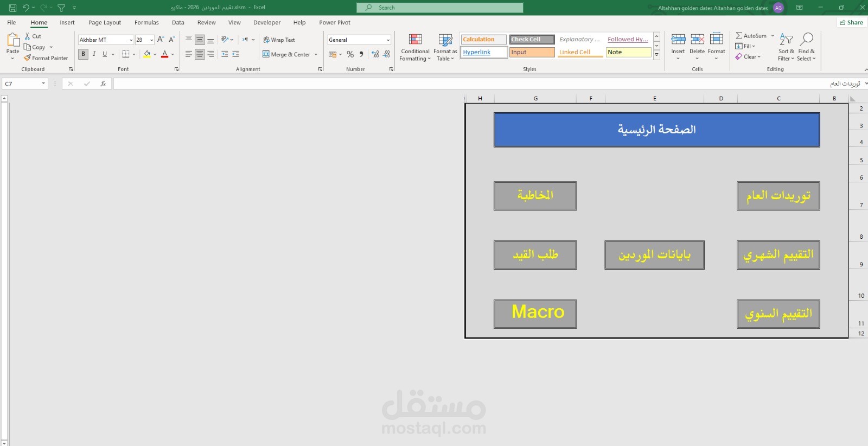Open Find & Select menu

(x=807, y=47)
